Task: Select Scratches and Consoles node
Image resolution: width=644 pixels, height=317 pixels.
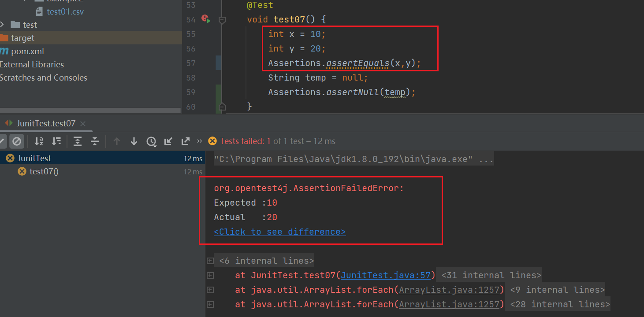Action: tap(44, 77)
